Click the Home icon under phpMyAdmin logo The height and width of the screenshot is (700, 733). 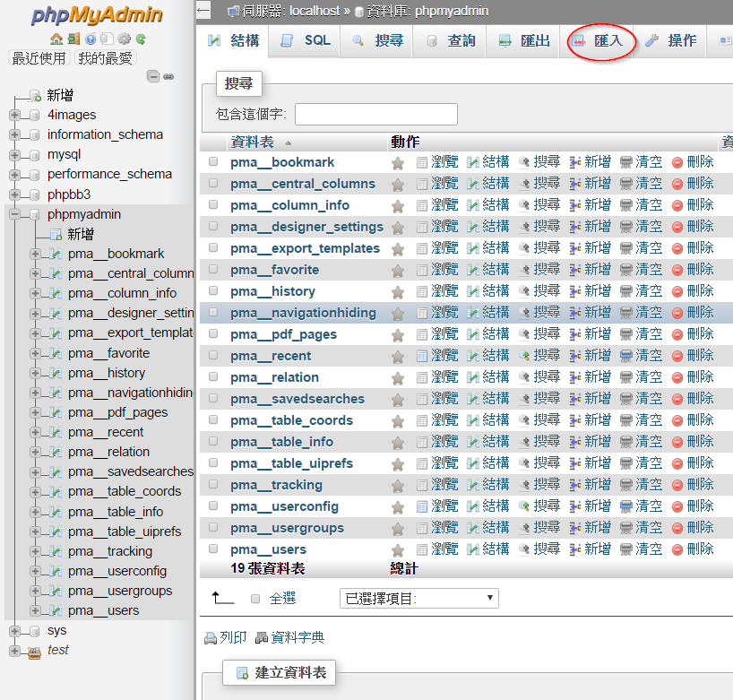tap(56, 39)
